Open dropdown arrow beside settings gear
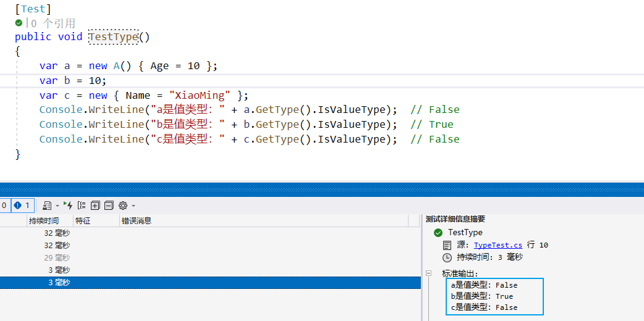The height and width of the screenshot is (321, 644). coord(133,206)
